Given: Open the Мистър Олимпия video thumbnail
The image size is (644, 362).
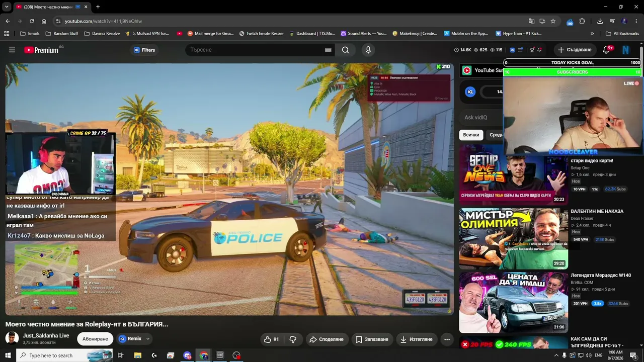Looking at the screenshot, I should tap(514, 238).
